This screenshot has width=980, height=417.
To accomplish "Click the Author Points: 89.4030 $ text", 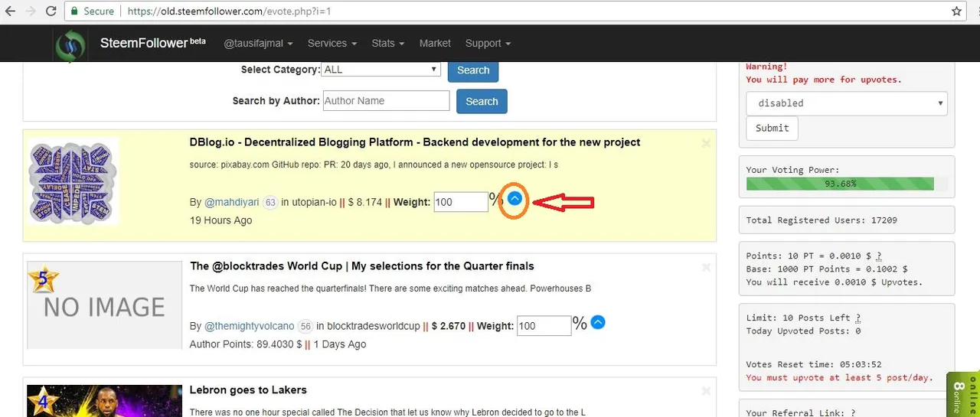I will tap(246, 344).
